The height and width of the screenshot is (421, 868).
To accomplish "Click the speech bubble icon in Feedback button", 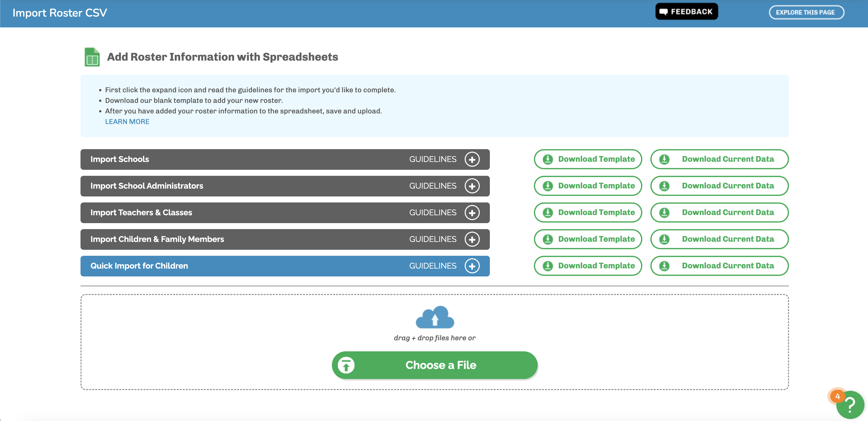I will (x=663, y=12).
